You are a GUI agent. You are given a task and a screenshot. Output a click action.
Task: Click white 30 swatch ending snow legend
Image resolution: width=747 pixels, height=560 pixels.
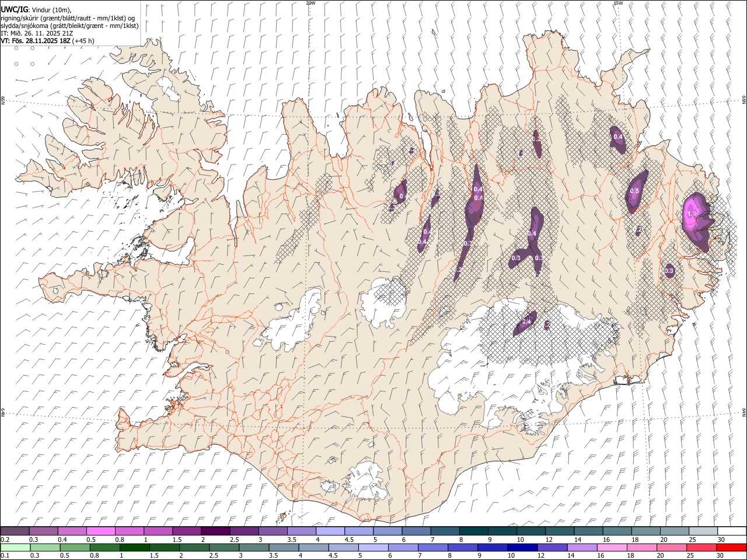coord(732,531)
